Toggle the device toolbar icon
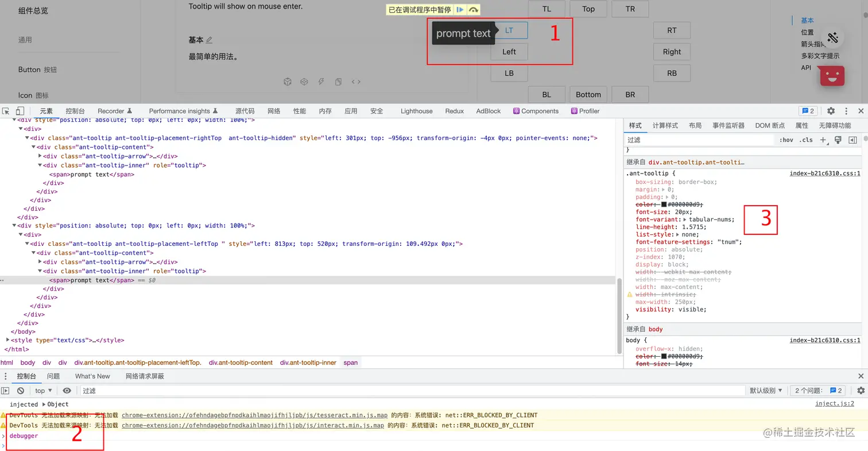This screenshot has width=868, height=451. (x=20, y=111)
